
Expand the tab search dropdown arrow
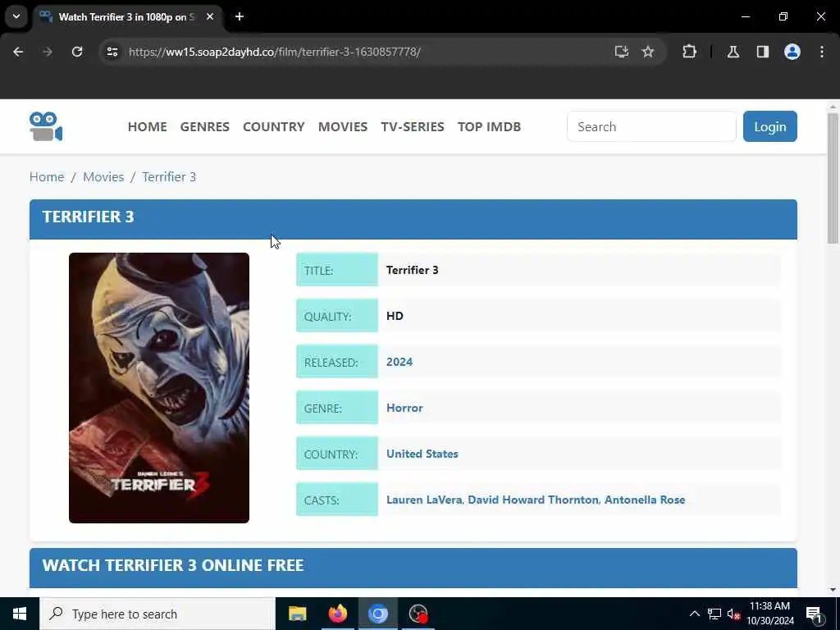pyautogui.click(x=16, y=16)
